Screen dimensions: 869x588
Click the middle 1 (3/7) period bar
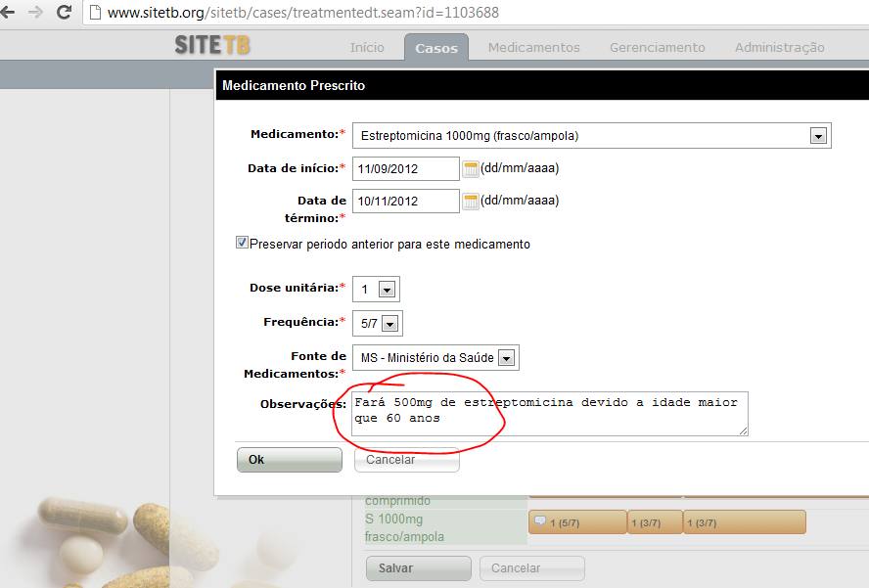tap(655, 522)
